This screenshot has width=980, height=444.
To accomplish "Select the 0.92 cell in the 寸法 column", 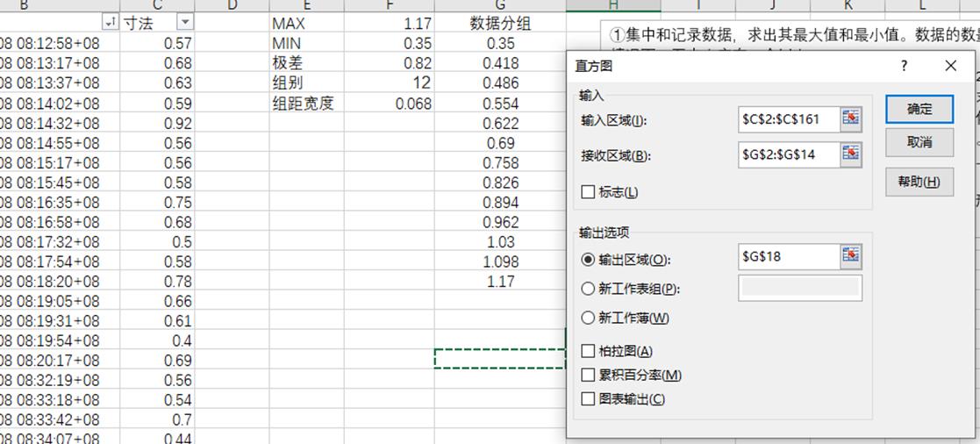I will tap(157, 123).
